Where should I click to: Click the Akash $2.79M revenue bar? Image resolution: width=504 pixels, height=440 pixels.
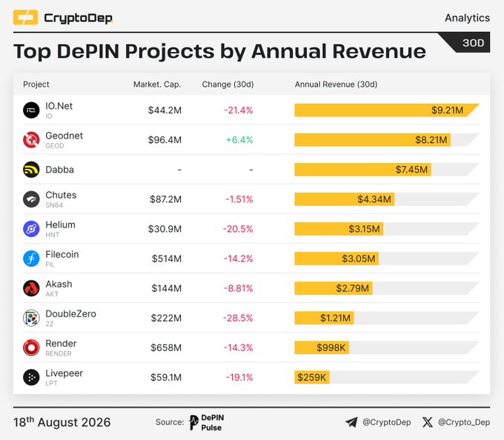[334, 288]
